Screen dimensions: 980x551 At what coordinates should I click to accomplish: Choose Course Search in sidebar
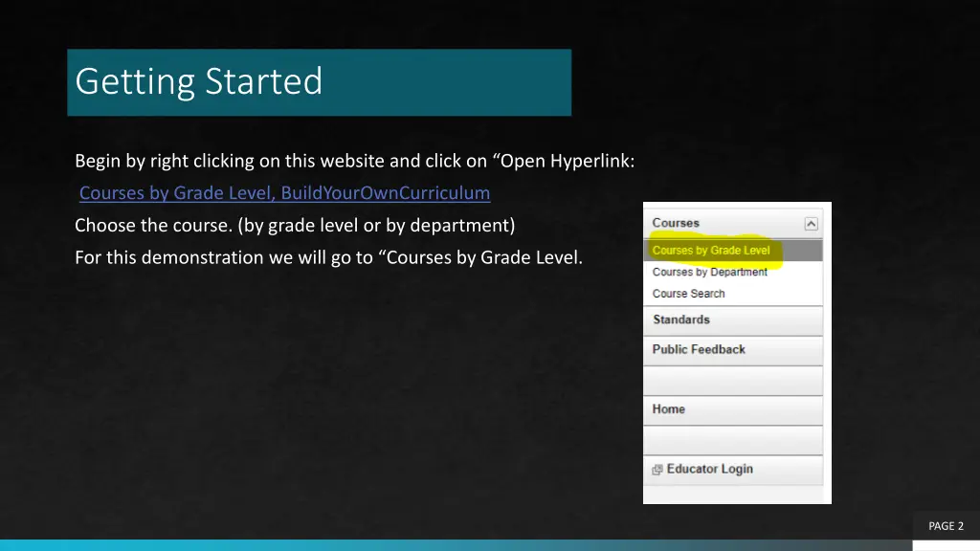[688, 294]
